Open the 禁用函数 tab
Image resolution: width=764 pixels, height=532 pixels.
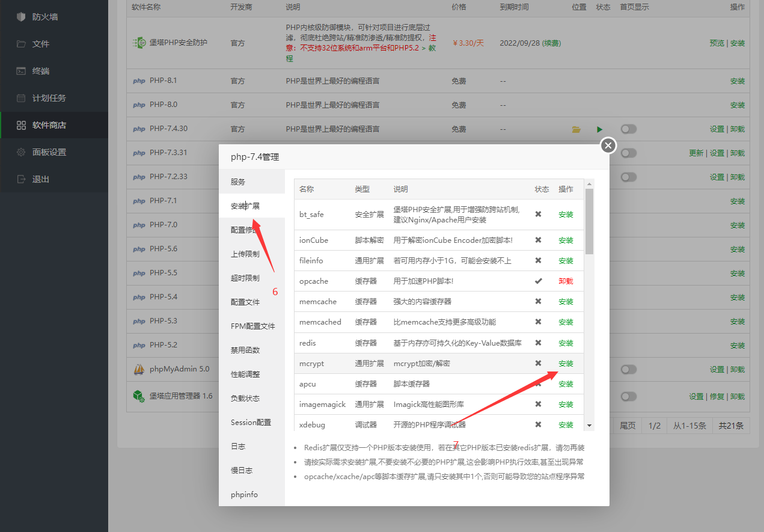[252, 350]
